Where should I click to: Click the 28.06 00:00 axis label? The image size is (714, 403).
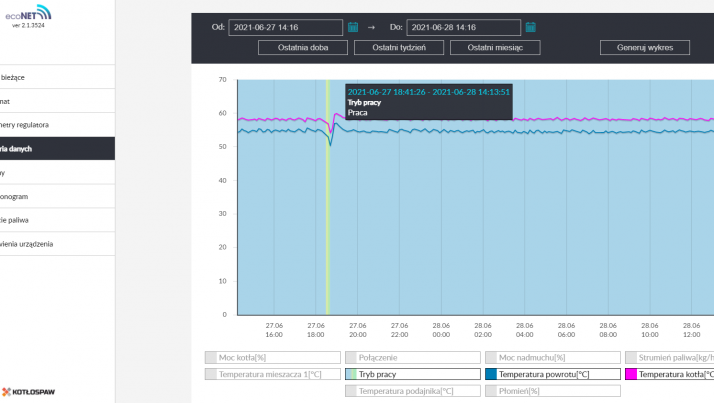(x=441, y=330)
